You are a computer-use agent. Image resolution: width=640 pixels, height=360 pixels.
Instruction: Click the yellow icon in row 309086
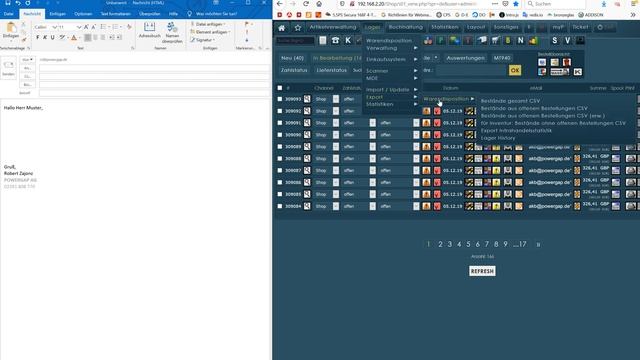[x=496, y=182]
